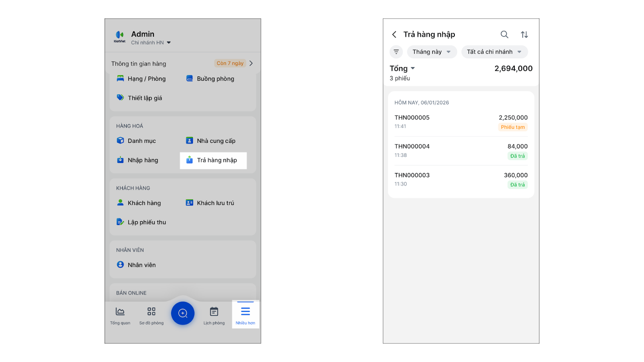The image size is (644, 362).
Task: Open Nhập hàng menu item
Action: tap(138, 160)
